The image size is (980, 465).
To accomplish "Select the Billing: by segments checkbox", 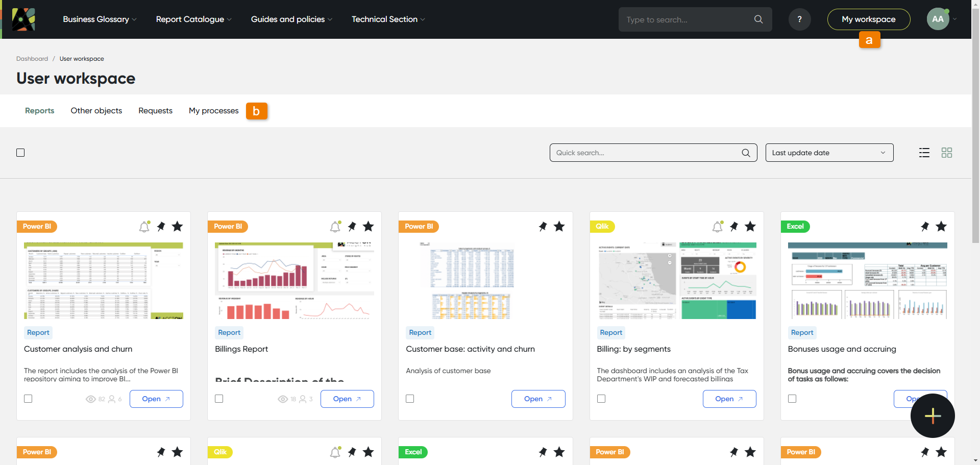I will pos(601,399).
